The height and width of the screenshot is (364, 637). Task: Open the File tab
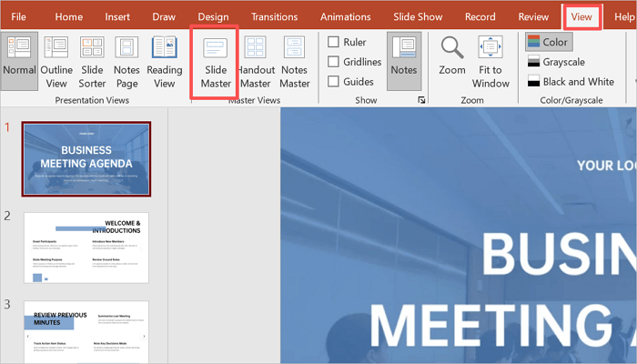click(x=19, y=16)
